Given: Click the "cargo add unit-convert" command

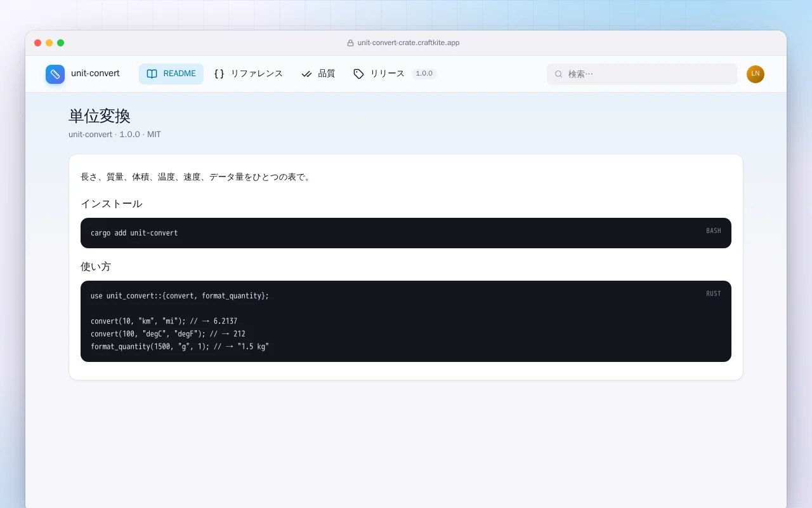Looking at the screenshot, I should click(x=134, y=233).
